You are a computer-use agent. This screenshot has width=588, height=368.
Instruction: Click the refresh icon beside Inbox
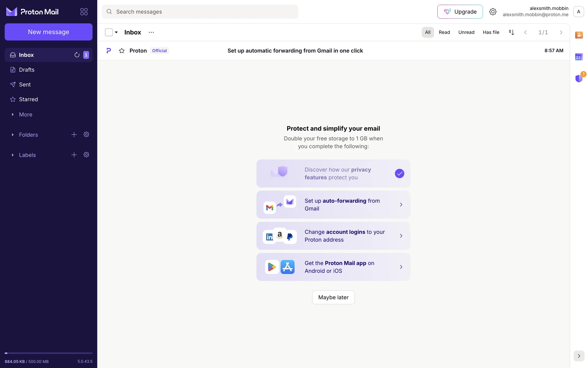point(77,55)
